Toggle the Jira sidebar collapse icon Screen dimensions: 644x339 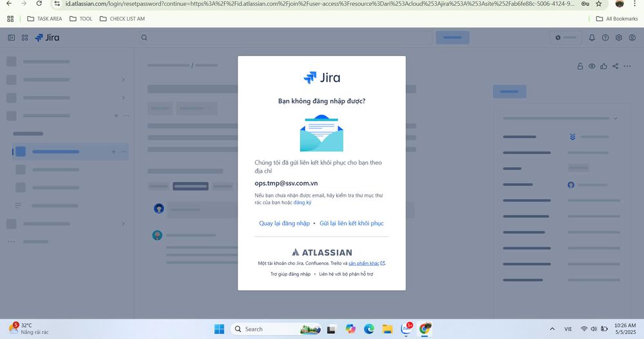pyautogui.click(x=12, y=38)
